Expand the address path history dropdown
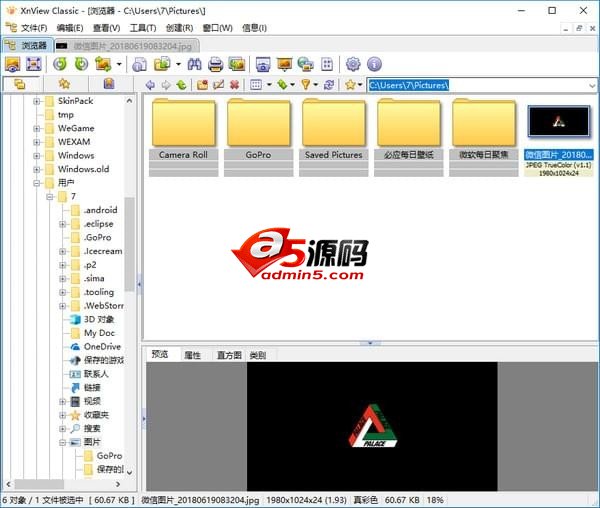The image size is (600, 508). [592, 85]
